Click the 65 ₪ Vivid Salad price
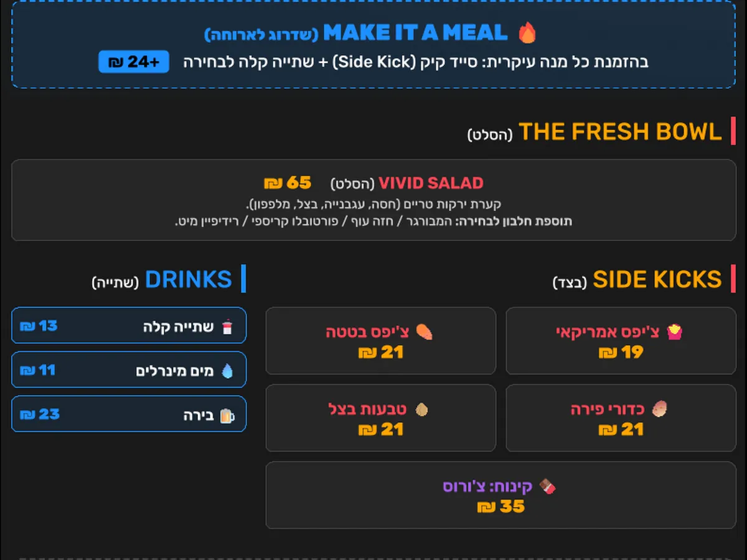The height and width of the screenshot is (560, 747). [x=288, y=183]
